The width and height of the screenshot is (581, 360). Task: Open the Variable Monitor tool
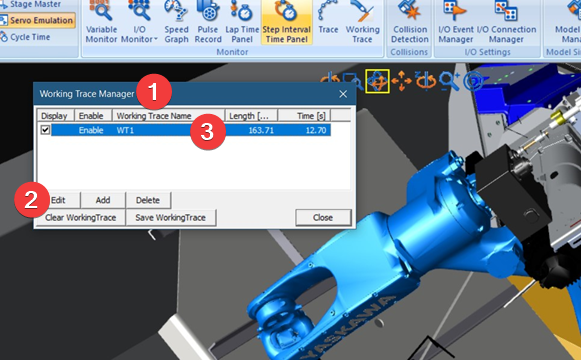click(x=101, y=22)
